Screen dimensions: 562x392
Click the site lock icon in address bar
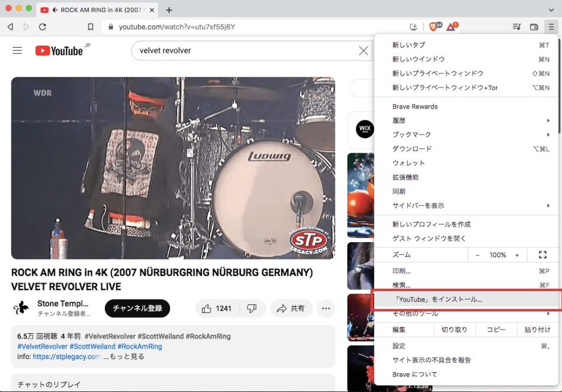pyautogui.click(x=111, y=27)
